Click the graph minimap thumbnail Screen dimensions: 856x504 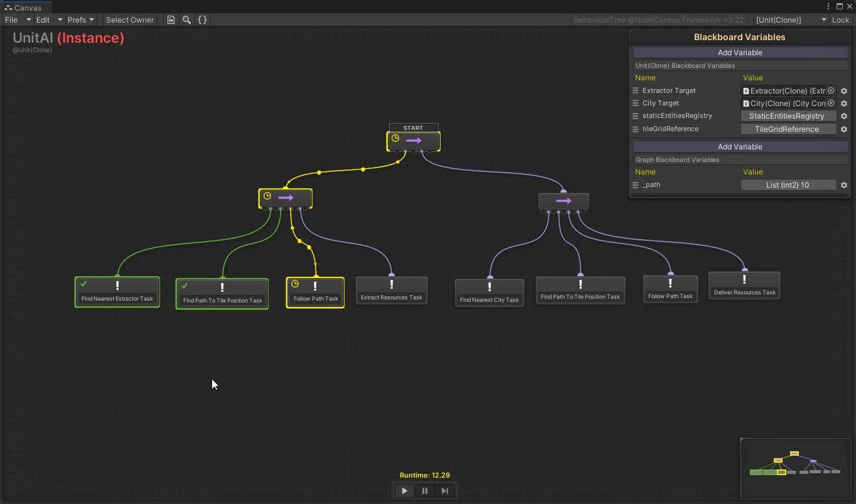coord(795,468)
